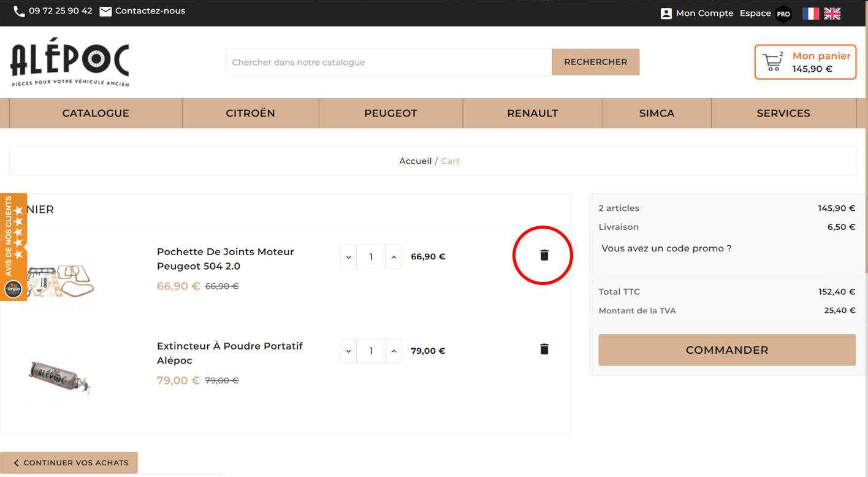Click the Commander button

pyautogui.click(x=726, y=350)
